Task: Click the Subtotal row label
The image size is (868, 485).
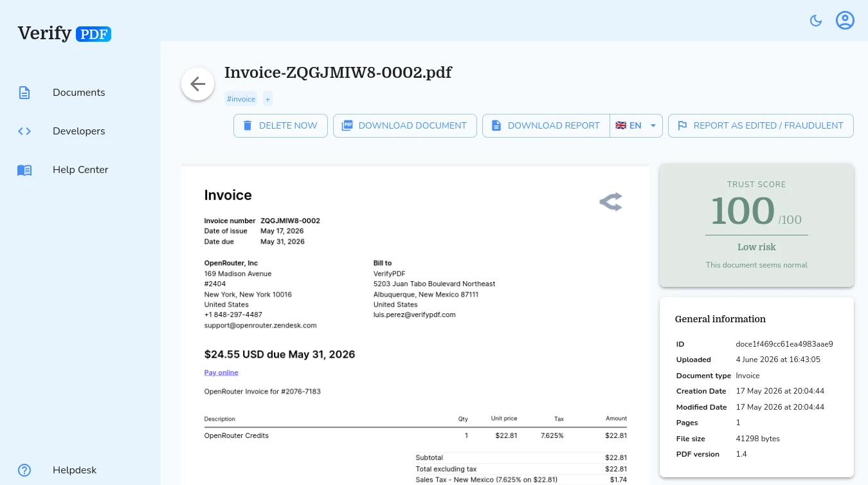Action: tap(429, 458)
